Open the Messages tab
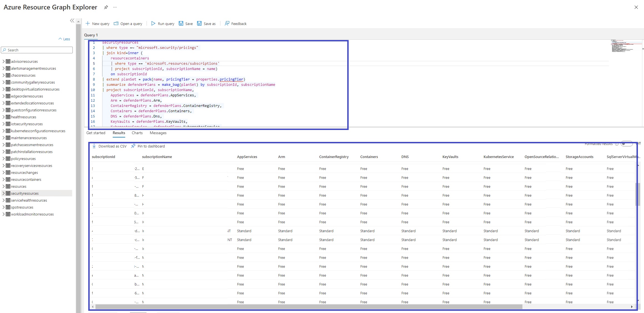Screen dimensions: 644x313 click(158, 133)
